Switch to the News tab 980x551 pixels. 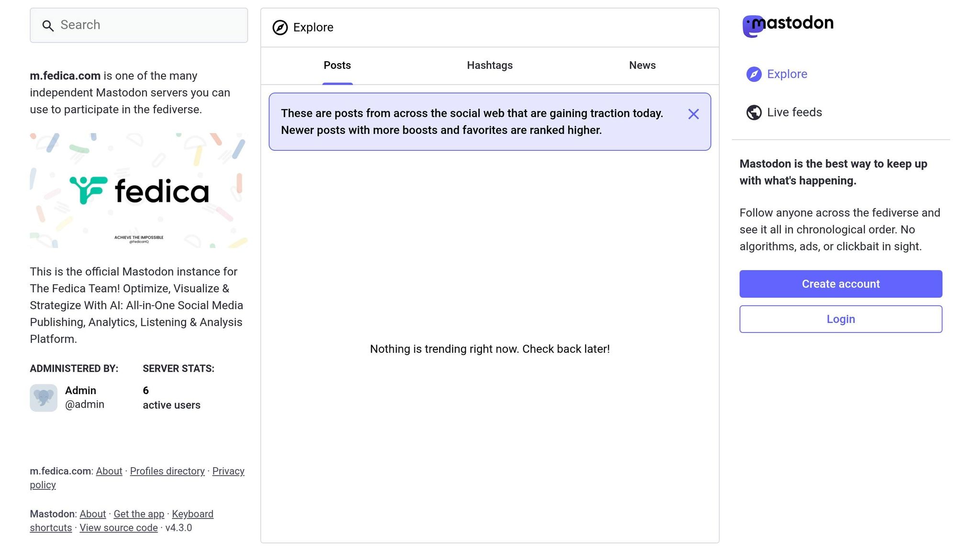pyautogui.click(x=642, y=66)
